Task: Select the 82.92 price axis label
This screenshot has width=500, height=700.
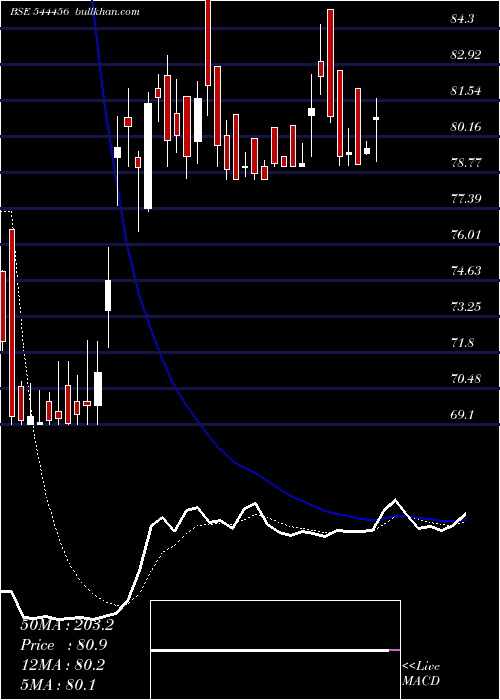Action: [466, 55]
